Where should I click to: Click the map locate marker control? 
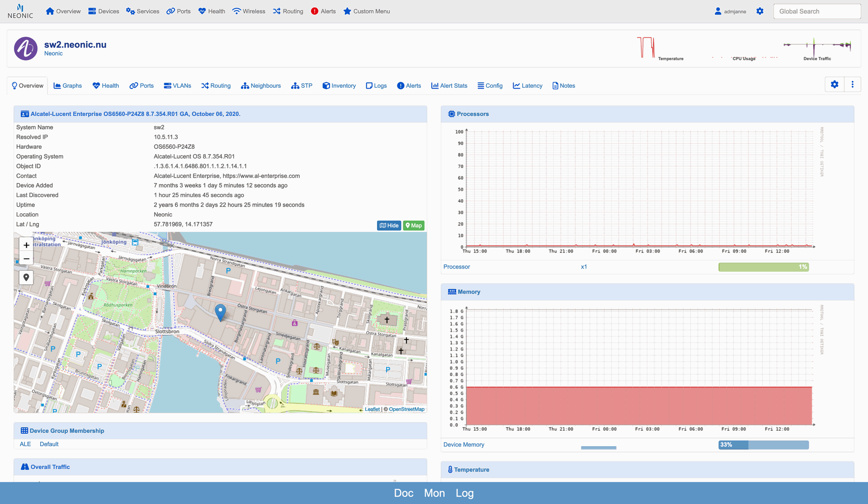(x=26, y=278)
